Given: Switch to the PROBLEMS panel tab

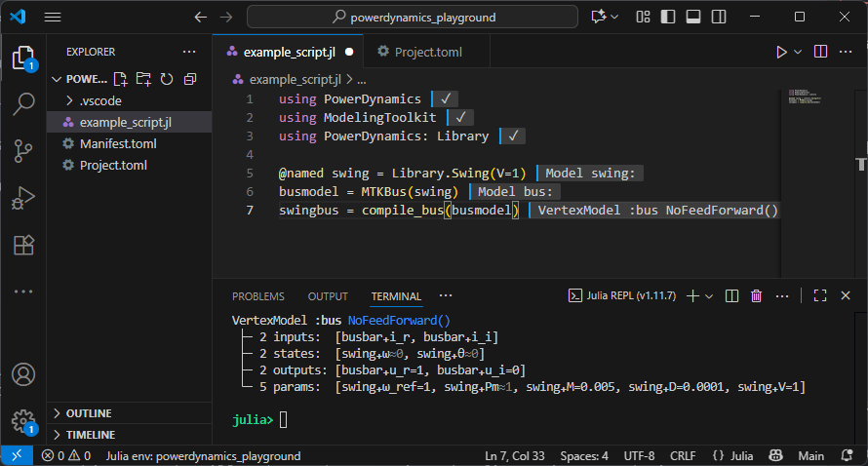Looking at the screenshot, I should point(258,296).
